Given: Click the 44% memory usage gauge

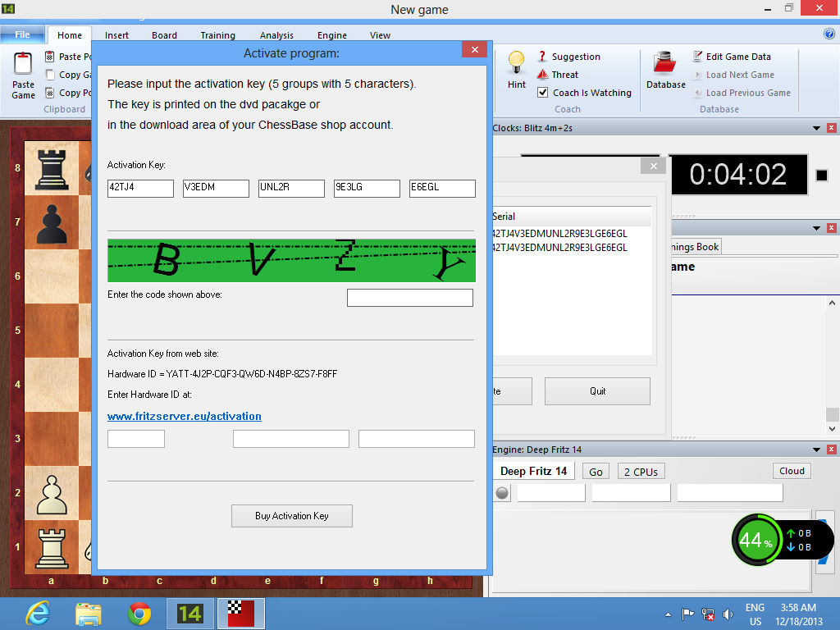Looking at the screenshot, I should click(756, 540).
